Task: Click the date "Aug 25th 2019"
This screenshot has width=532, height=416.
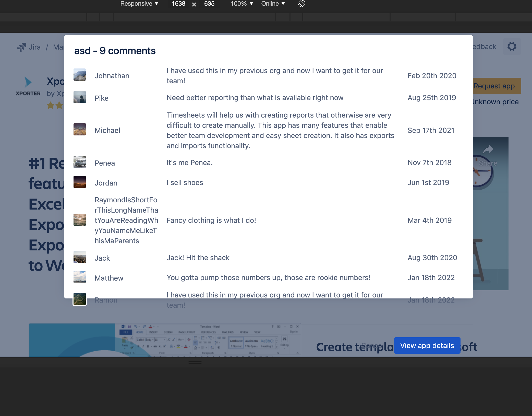Action: (x=432, y=98)
